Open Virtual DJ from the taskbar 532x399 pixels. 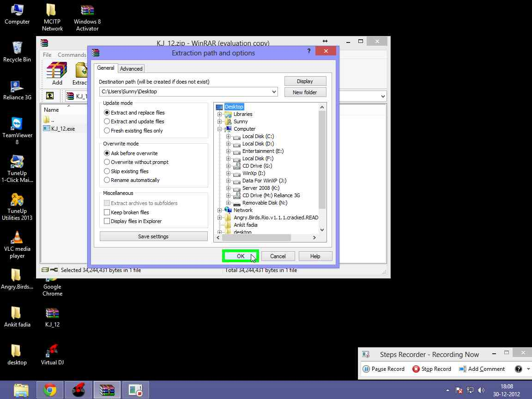(79, 390)
